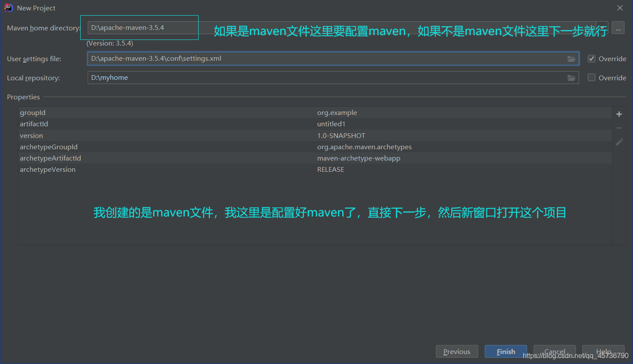633x364 pixels.
Task: Browse for the User settings file folder icon
Action: click(571, 59)
